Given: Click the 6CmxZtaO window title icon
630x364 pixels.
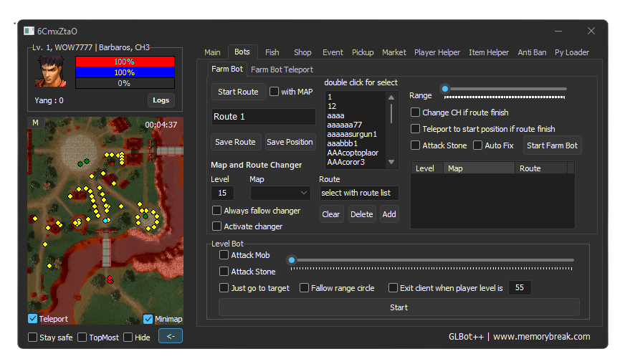Looking at the screenshot, I should click(x=29, y=31).
